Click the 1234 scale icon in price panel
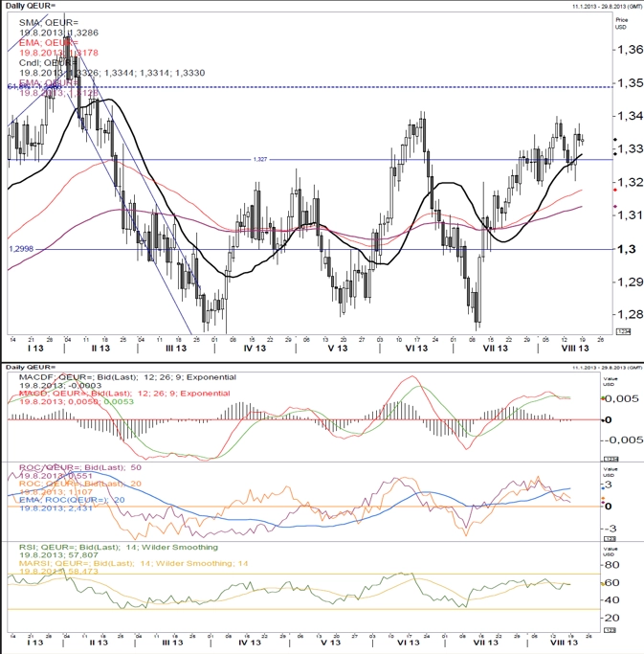 point(623,331)
